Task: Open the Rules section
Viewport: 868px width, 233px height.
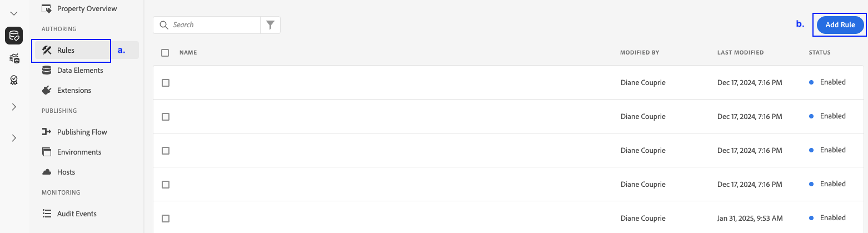Action: point(66,51)
